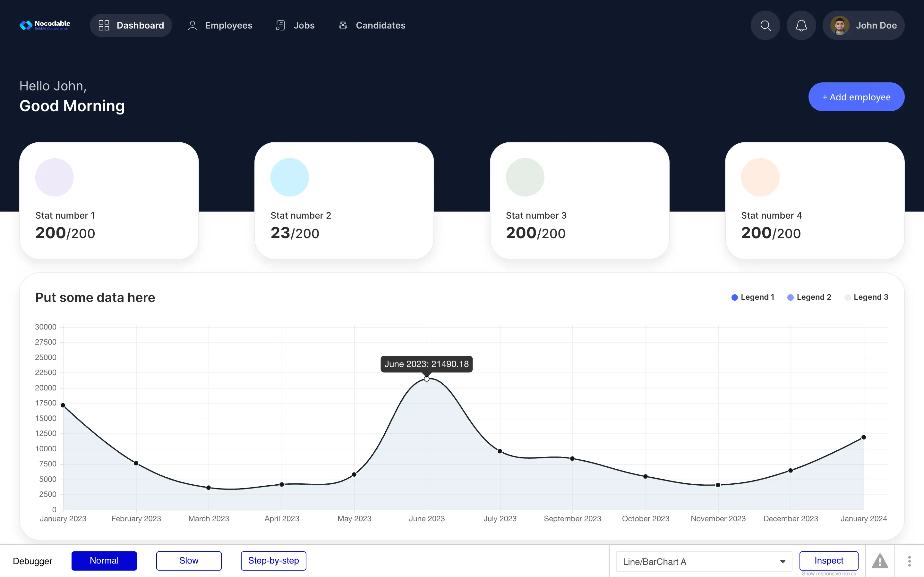Enable Step-by-step debugging mode
The image size is (924, 577).
(273, 561)
